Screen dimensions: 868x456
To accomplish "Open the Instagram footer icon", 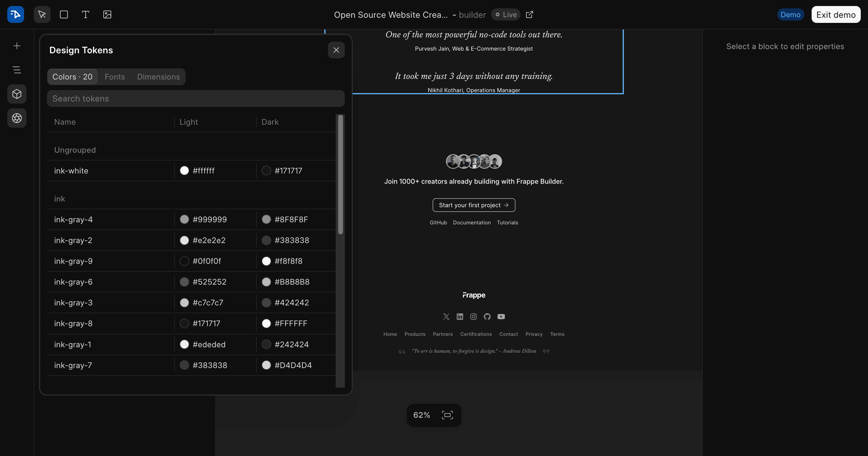I will click(x=473, y=317).
